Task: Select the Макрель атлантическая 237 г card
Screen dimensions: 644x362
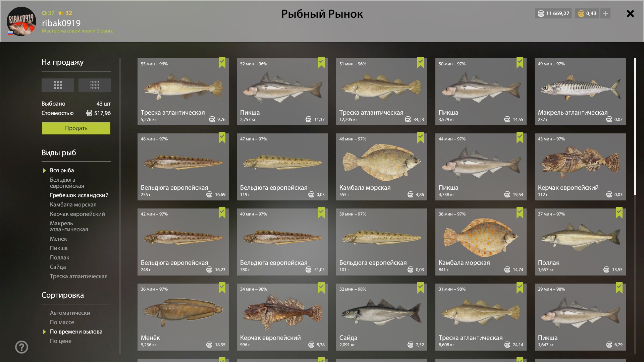Action: pyautogui.click(x=580, y=92)
